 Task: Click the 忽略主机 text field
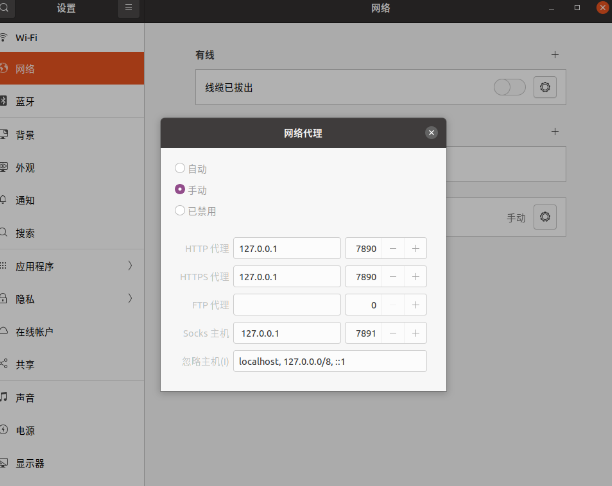coord(329,361)
